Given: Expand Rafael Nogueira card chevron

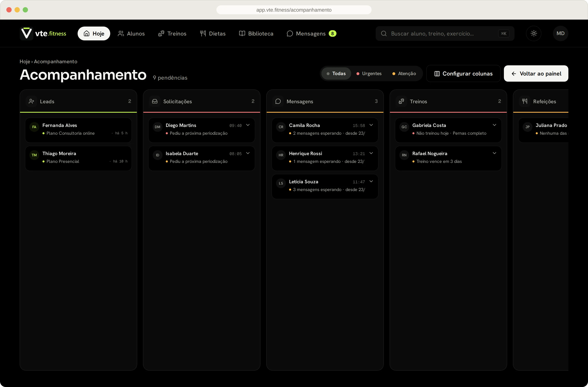Looking at the screenshot, I should [x=494, y=153].
